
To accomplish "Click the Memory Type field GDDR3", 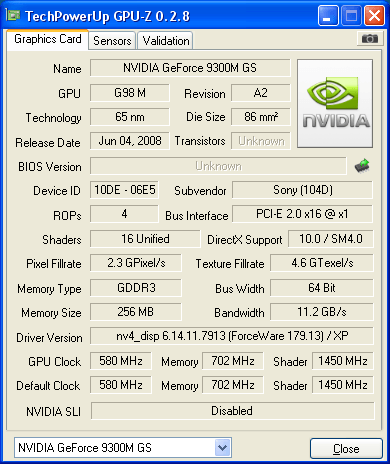I will [x=136, y=287].
